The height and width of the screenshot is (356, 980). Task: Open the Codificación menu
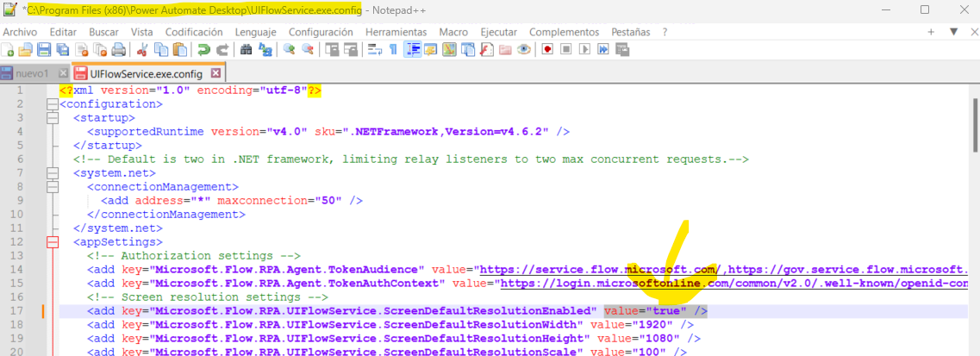tap(194, 32)
